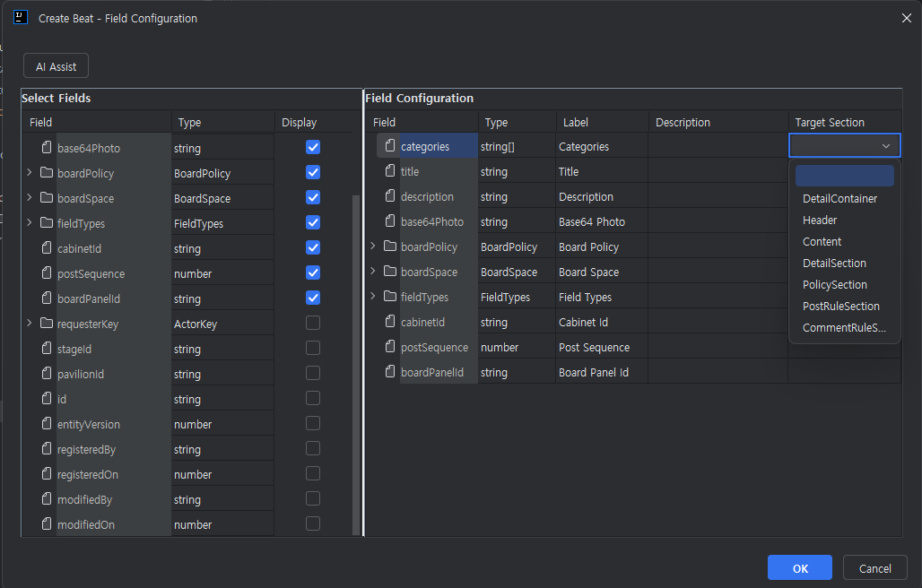Click folder icon beside fieldTypes in Select Fields

pos(47,222)
